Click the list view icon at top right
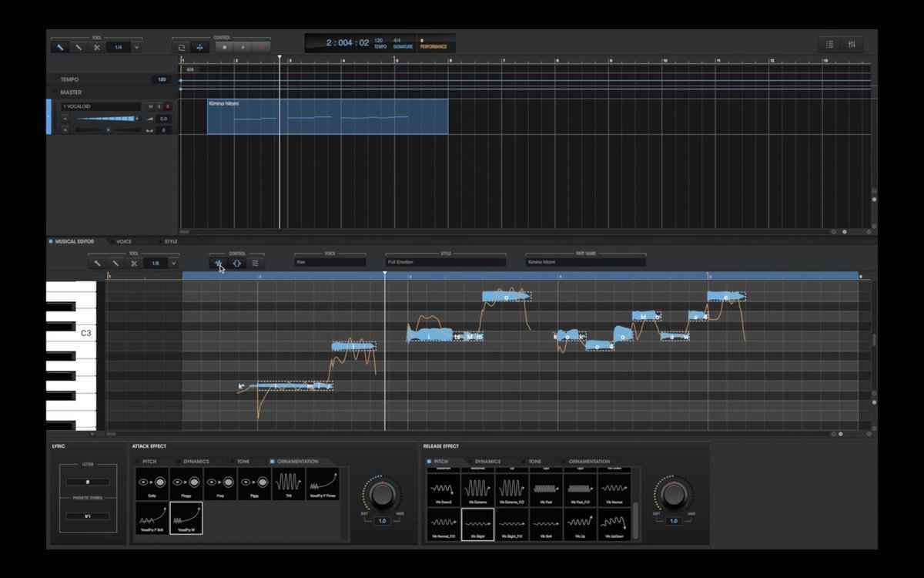The image size is (924, 578). tap(830, 45)
